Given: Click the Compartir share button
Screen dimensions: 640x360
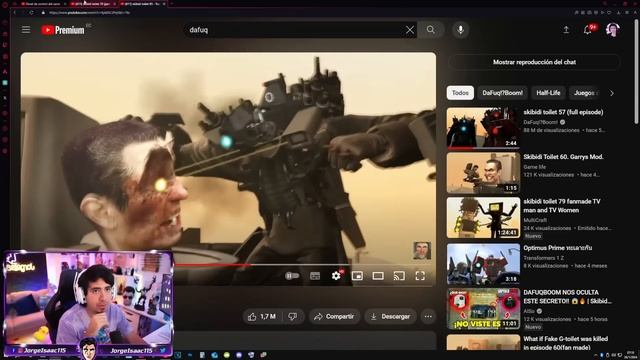Looking at the screenshot, I should pyautogui.click(x=334, y=316).
